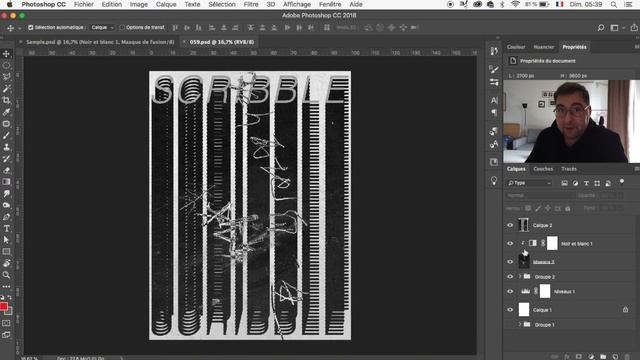The height and width of the screenshot is (360, 640).
Task: Select the Eraser tool
Action: tap(7, 170)
